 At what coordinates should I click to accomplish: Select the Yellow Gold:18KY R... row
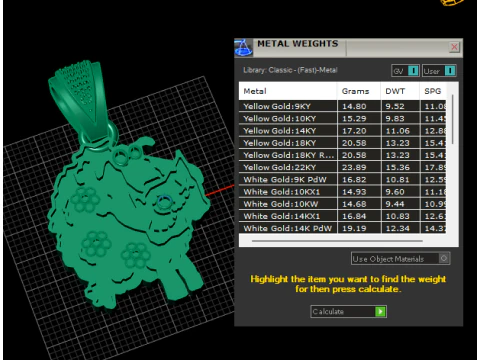tap(342, 155)
